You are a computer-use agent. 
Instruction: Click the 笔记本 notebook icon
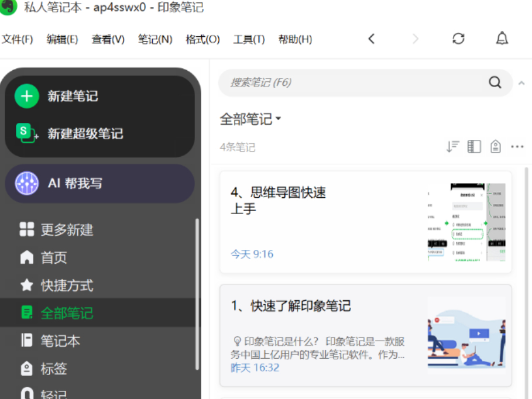pyautogui.click(x=27, y=340)
